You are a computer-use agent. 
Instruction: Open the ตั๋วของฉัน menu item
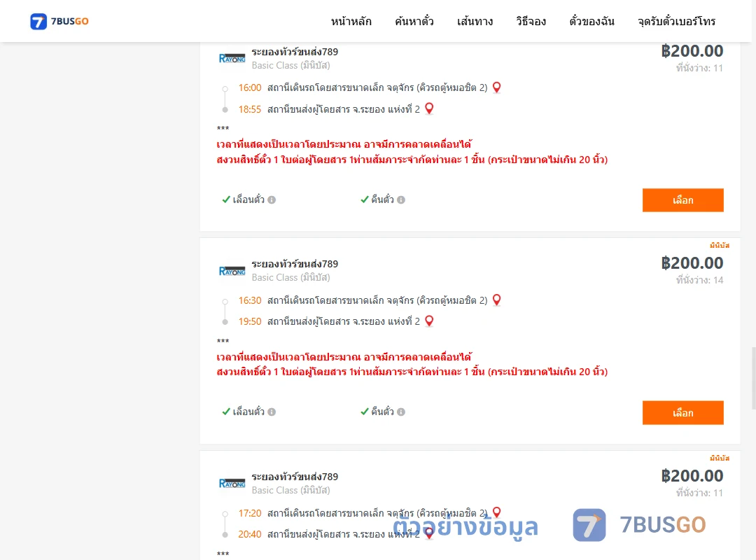click(591, 21)
